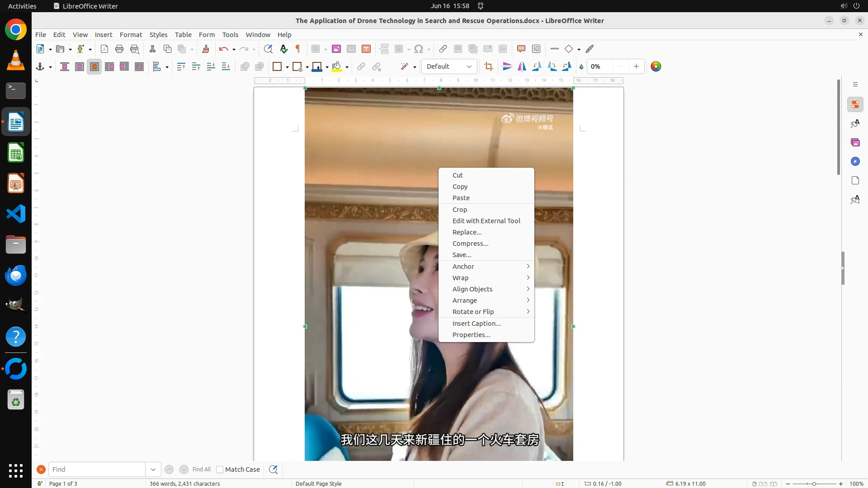The image size is (868, 488).
Task: Open the sidebar Gallery panel icon
Action: click(x=855, y=143)
